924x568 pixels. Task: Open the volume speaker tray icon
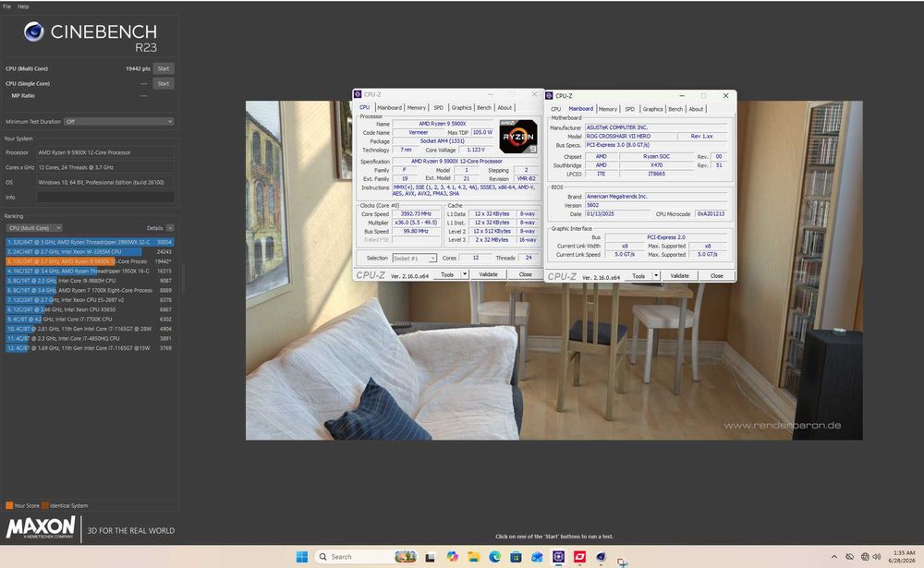pyautogui.click(x=877, y=557)
